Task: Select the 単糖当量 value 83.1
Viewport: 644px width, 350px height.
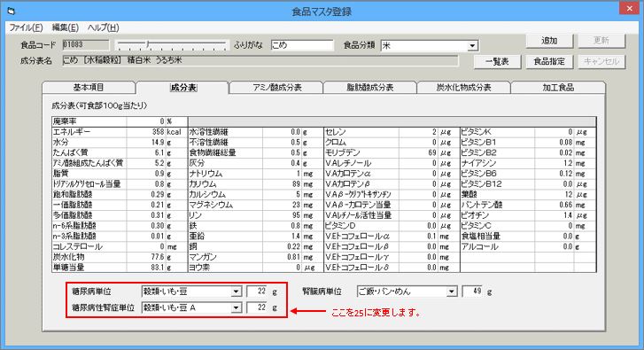Action: [146, 268]
